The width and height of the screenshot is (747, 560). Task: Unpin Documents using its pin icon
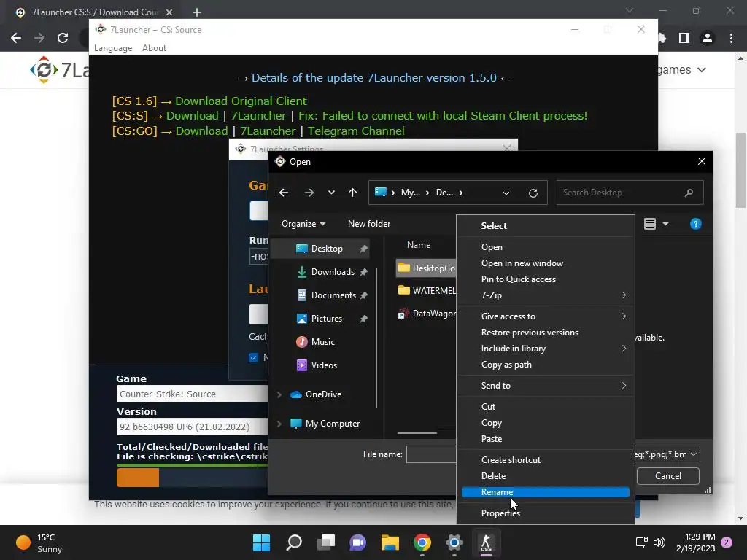pyautogui.click(x=363, y=295)
